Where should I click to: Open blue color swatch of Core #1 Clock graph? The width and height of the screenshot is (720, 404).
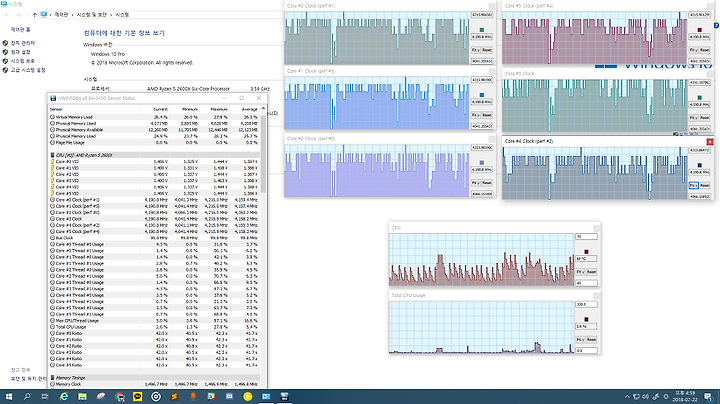click(x=482, y=95)
